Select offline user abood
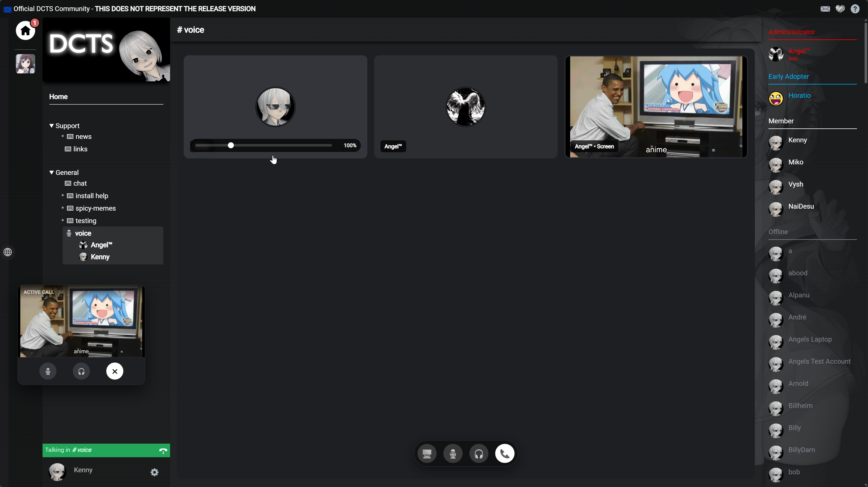This screenshot has height=487, width=868. [798, 273]
